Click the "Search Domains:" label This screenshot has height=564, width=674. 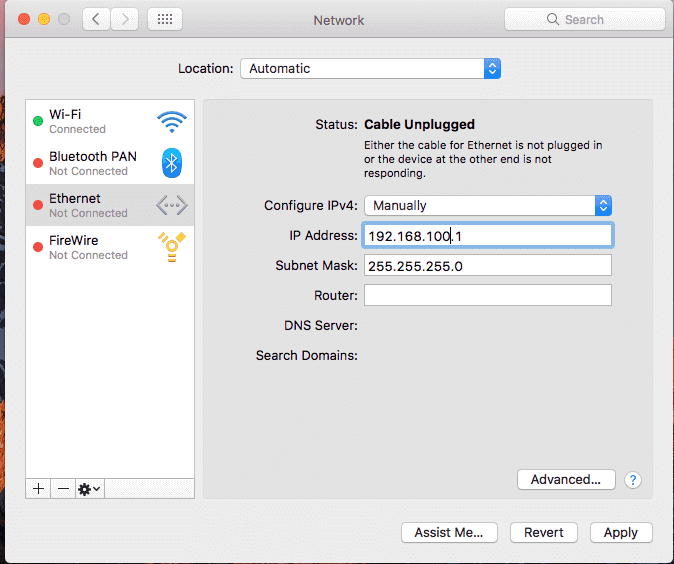(306, 356)
